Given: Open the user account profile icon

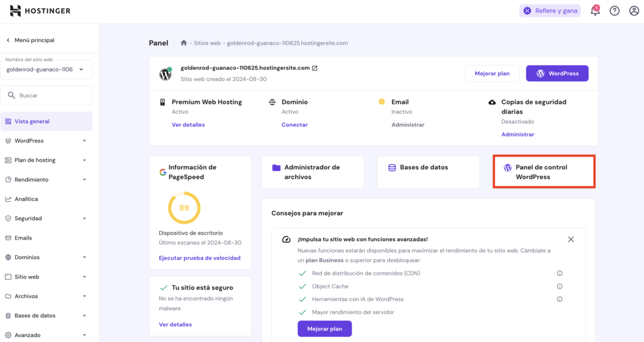Looking at the screenshot, I should pyautogui.click(x=633, y=11).
